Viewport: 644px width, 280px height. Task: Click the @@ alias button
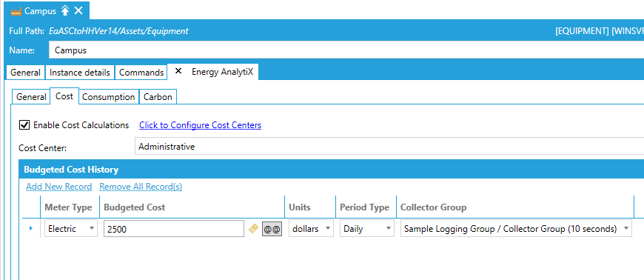[272, 229]
